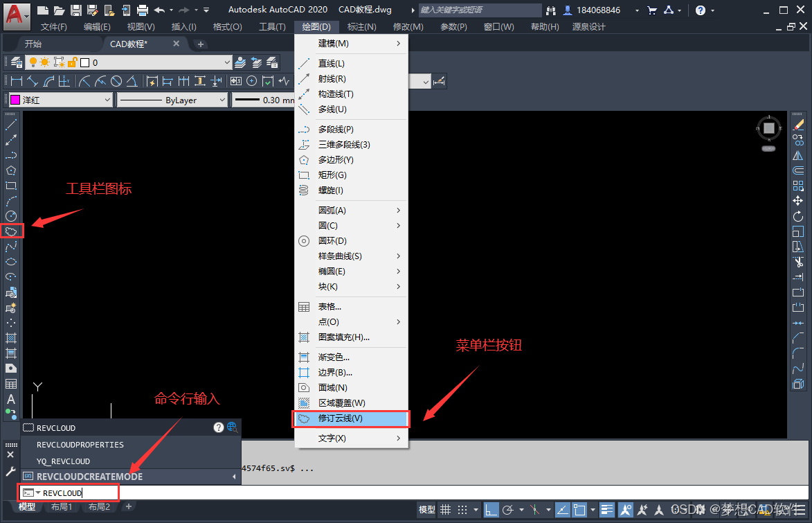The image size is (812, 523).
Task: Open the 修改(M) menu
Action: pyautogui.click(x=408, y=26)
